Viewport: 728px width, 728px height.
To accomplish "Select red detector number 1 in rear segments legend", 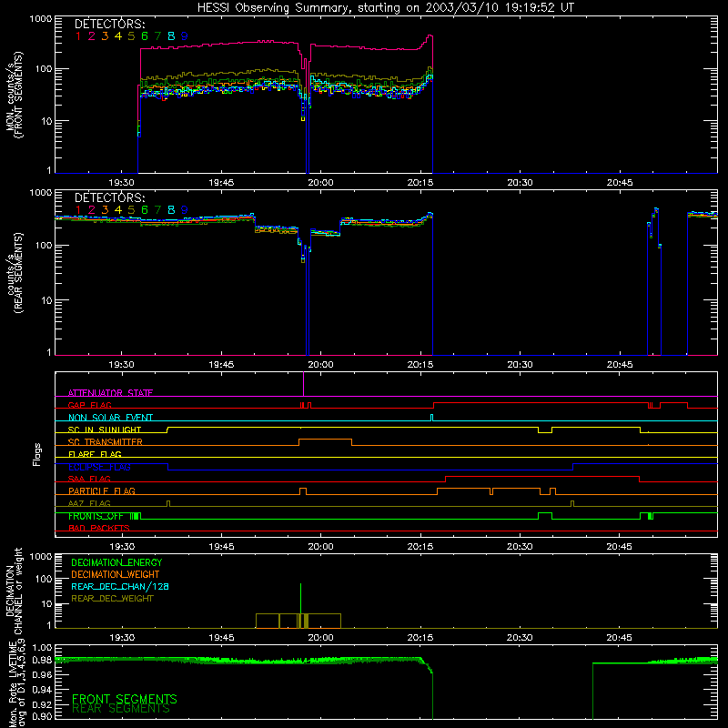I will pos(78,210).
